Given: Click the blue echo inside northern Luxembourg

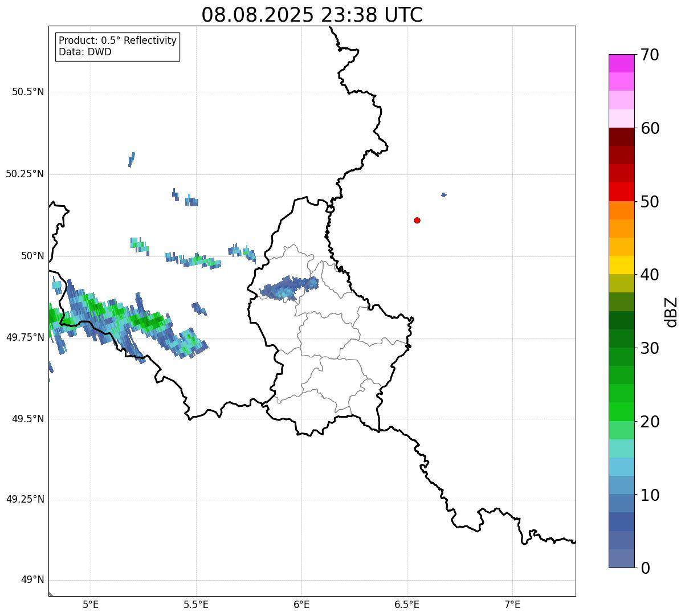Looking at the screenshot, I should pyautogui.click(x=290, y=288).
